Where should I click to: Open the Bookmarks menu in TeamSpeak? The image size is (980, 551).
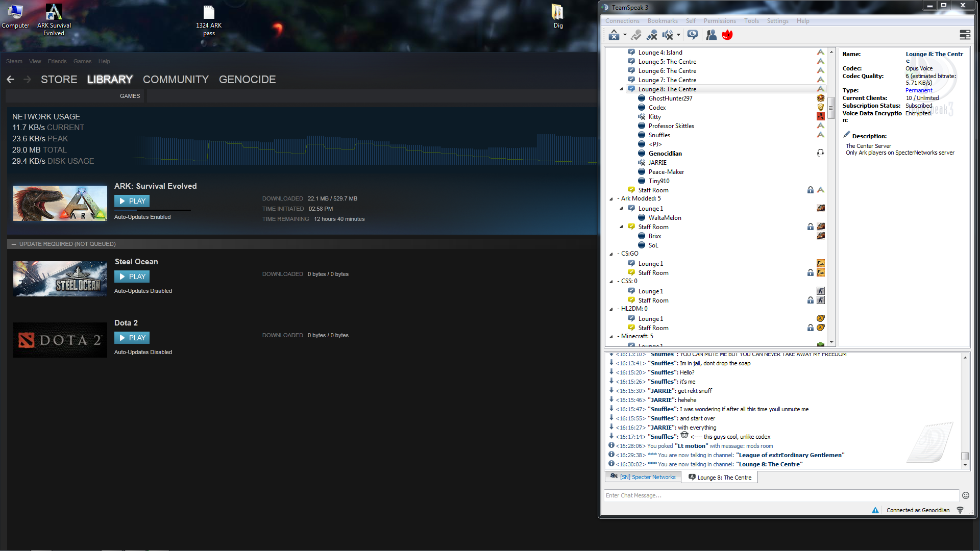(663, 21)
